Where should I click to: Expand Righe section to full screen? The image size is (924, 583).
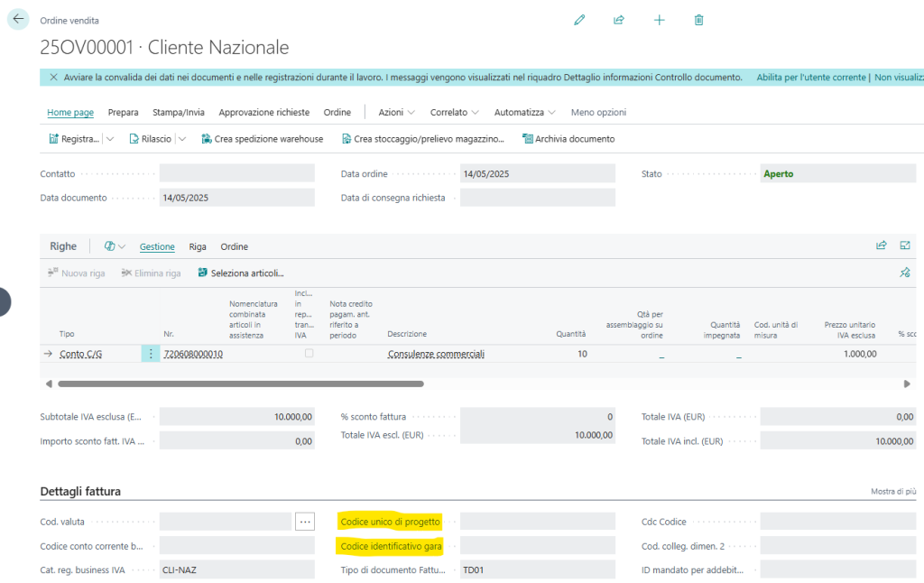(904, 245)
